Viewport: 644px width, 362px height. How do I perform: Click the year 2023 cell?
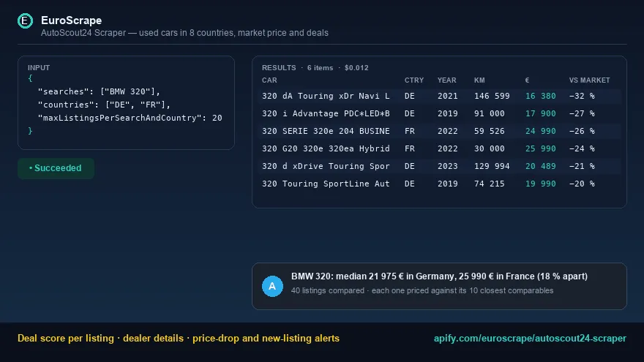pos(448,166)
